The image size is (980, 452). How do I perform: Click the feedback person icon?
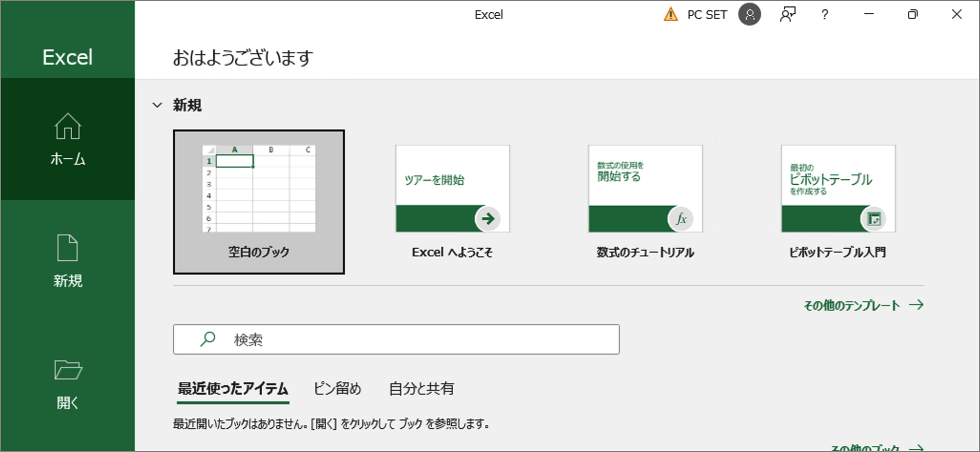(788, 14)
